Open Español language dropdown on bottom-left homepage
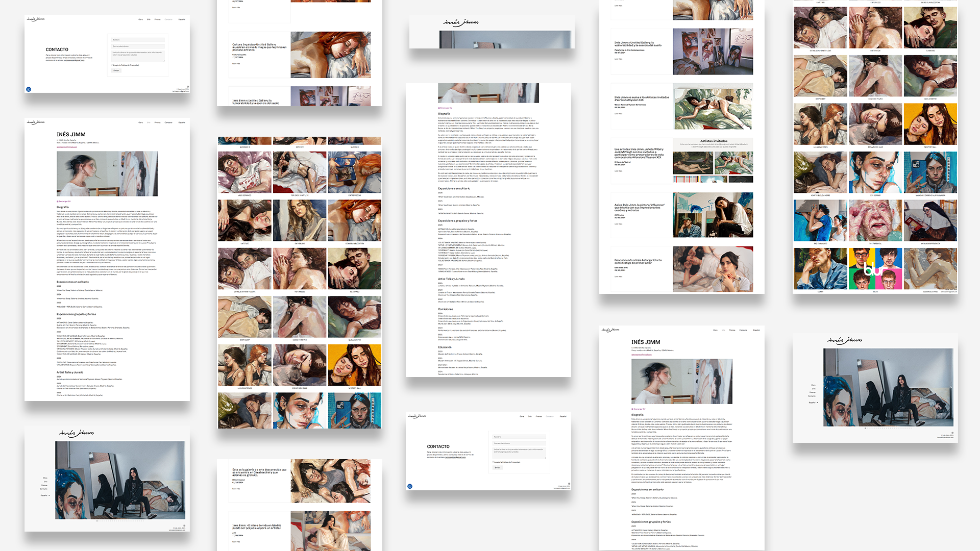This screenshot has height=551, width=980. (45, 495)
